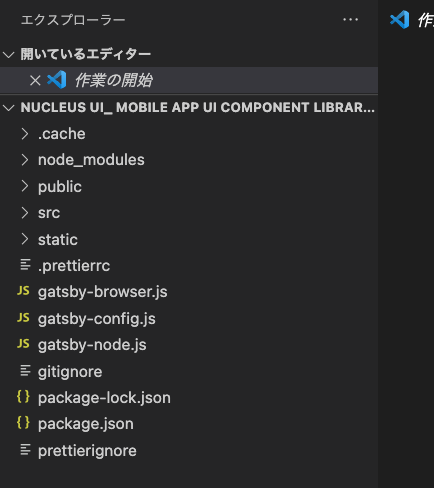434x488 pixels.
Task: Expand the public folder chevron
Action: pos(25,186)
